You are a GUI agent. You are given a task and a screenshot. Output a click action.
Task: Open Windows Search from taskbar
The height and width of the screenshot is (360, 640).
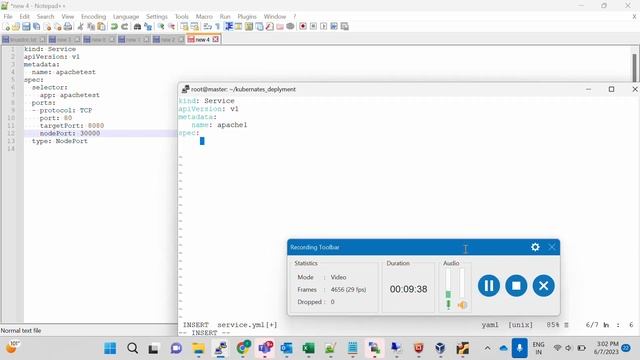coord(132,348)
